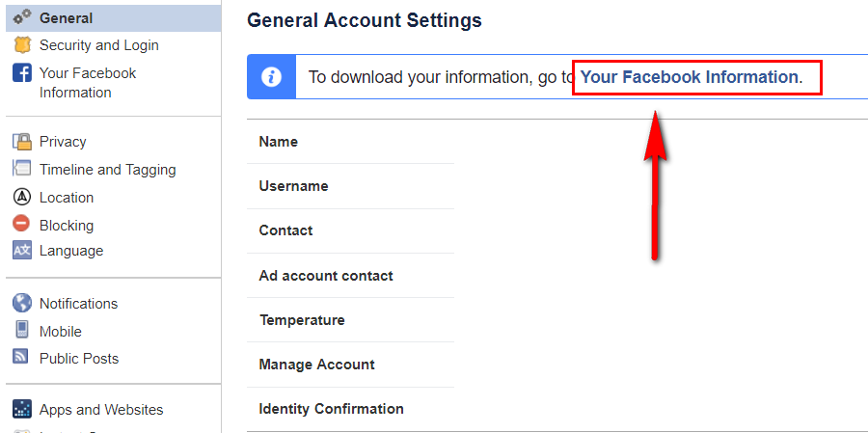This screenshot has width=868, height=433.
Task: Select the Notifications menu item
Action: (x=79, y=304)
